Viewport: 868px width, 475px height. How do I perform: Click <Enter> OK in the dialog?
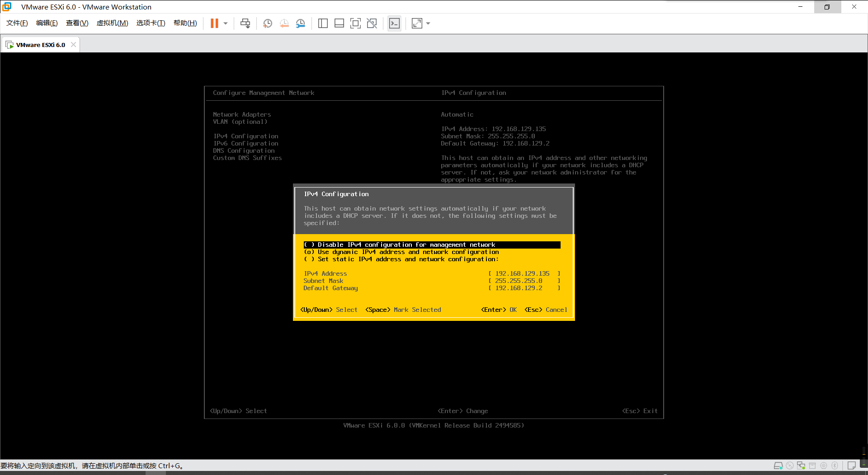point(499,310)
